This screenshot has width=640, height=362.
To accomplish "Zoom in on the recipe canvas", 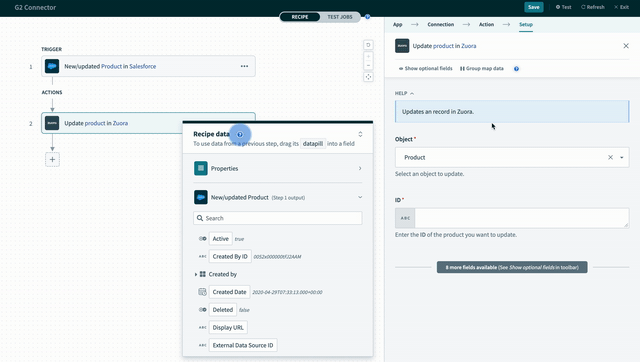I will [x=368, y=56].
